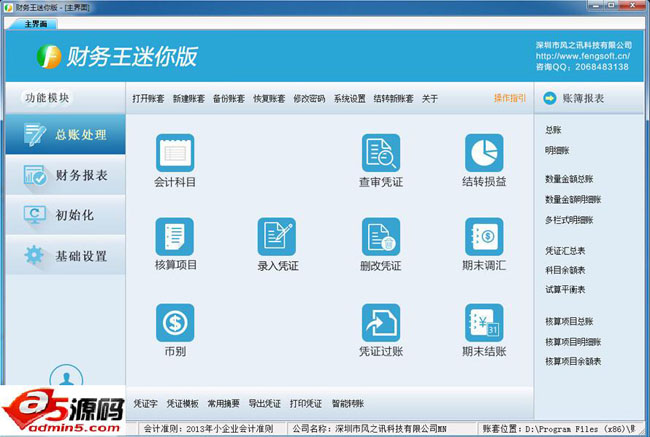Screen dimensions: 650x437
Task: Open the 多栏式明细账 report
Action: coord(569,220)
